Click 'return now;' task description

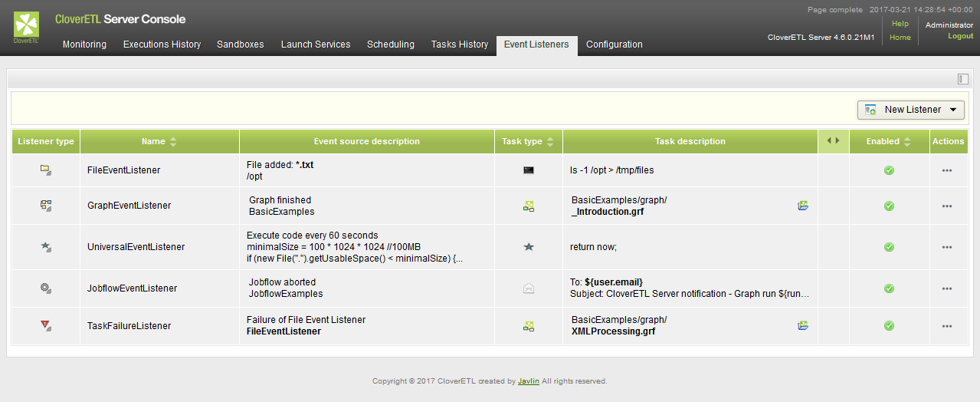[x=593, y=247]
